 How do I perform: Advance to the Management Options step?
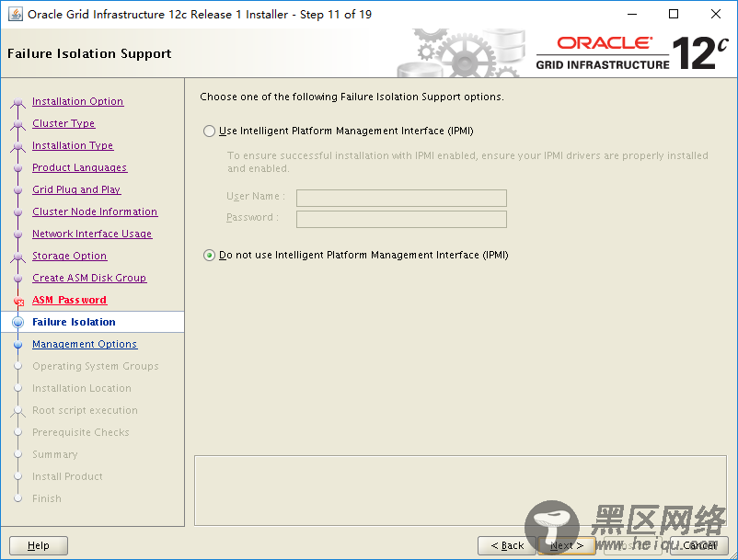tap(85, 344)
